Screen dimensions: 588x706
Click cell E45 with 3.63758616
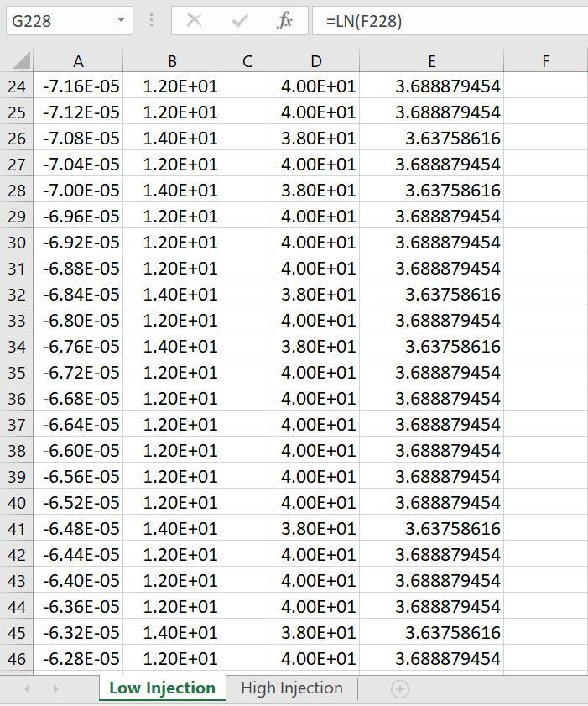click(431, 633)
